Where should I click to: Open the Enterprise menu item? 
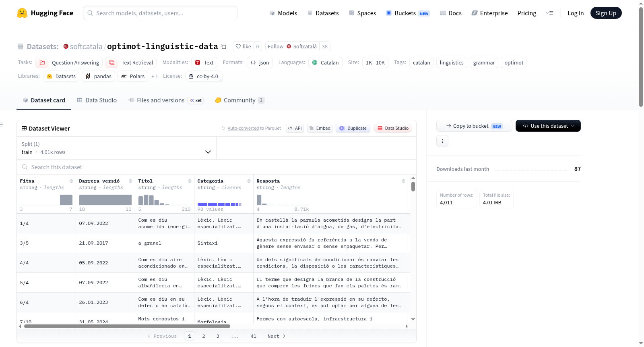click(x=489, y=13)
